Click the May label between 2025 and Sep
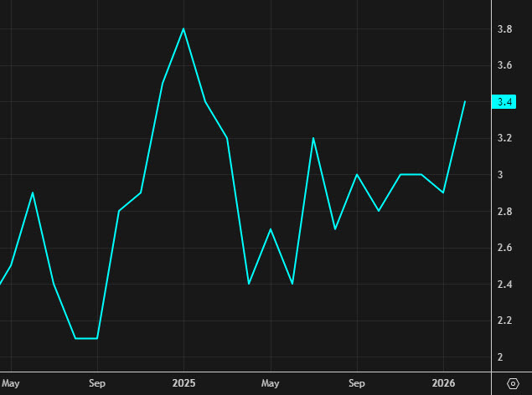 click(271, 383)
